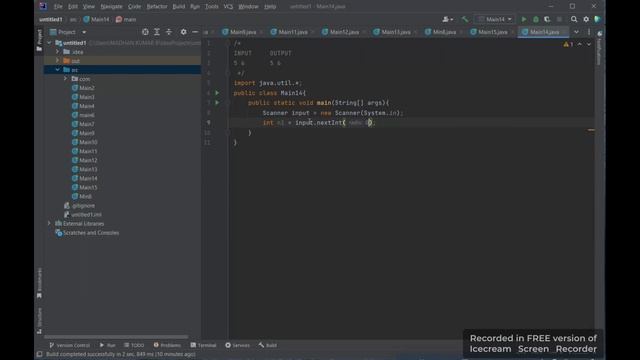Click the colorful plugin icon at toolbar end
640x360 pixels.
point(598,19)
